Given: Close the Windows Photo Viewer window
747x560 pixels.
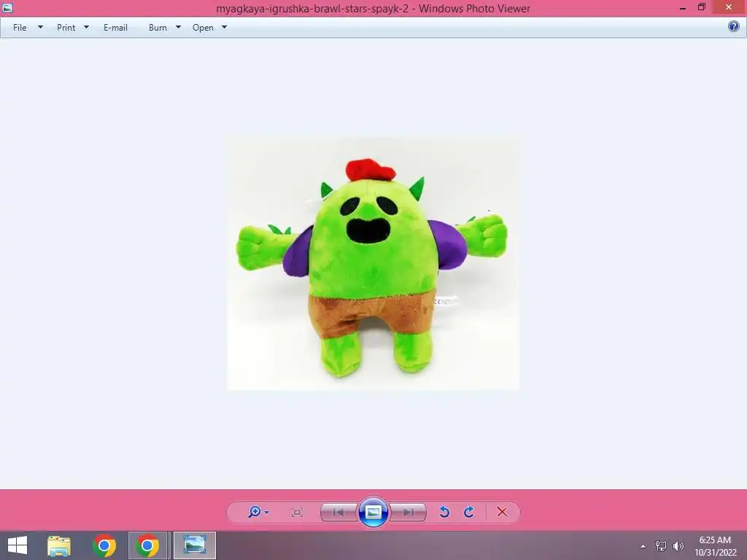Looking at the screenshot, I should [729, 7].
